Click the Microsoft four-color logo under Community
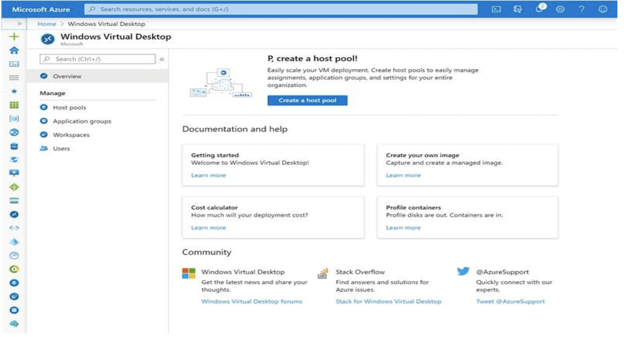The image size is (644, 337). click(188, 273)
